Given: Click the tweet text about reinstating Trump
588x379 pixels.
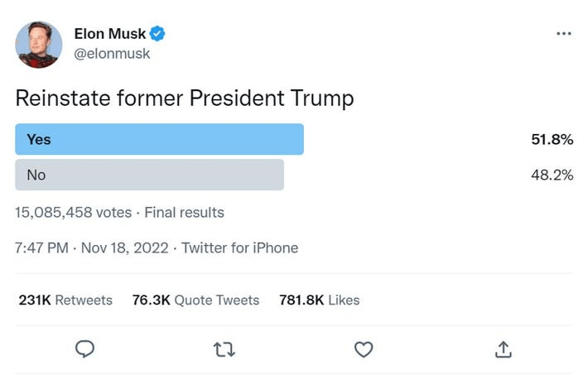Looking at the screenshot, I should [x=185, y=98].
